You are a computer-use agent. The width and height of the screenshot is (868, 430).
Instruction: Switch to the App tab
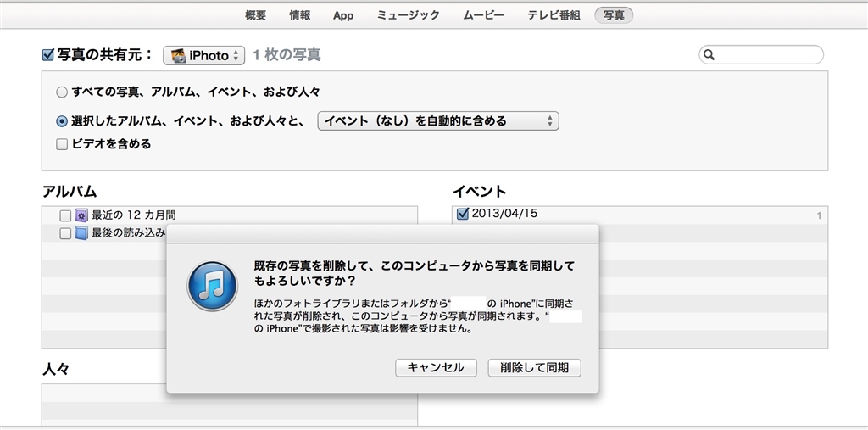click(x=343, y=15)
